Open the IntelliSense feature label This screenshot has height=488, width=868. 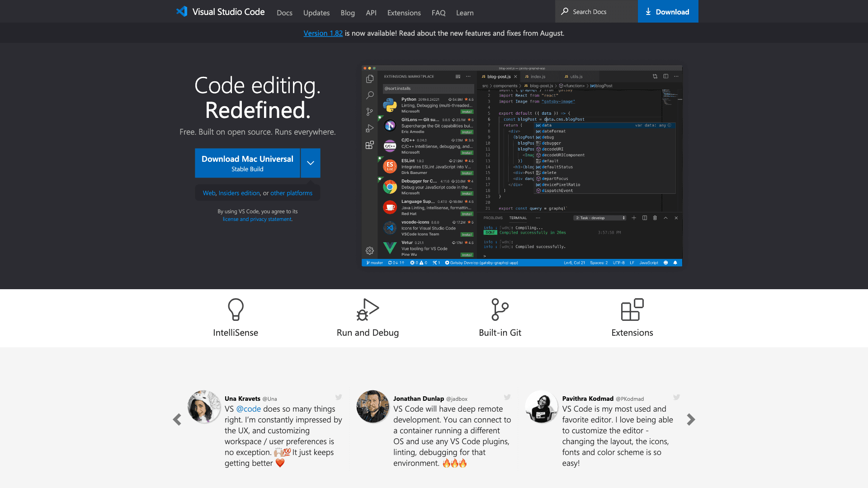click(x=236, y=333)
